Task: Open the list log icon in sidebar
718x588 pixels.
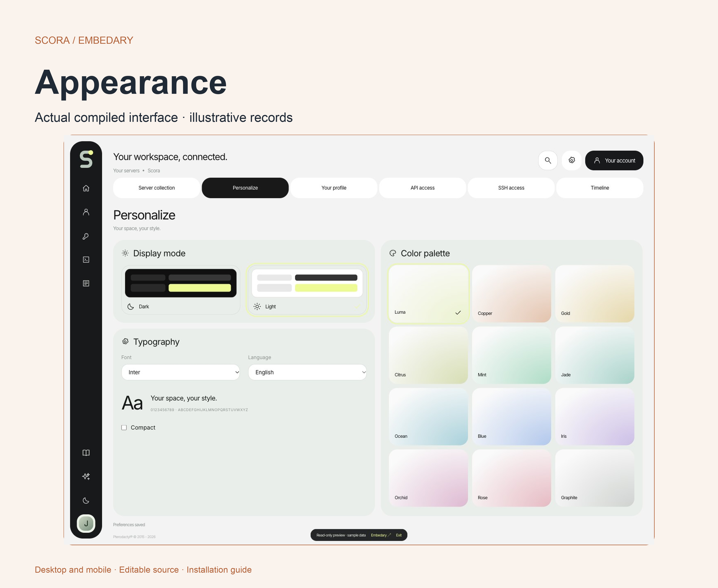Action: (x=86, y=283)
